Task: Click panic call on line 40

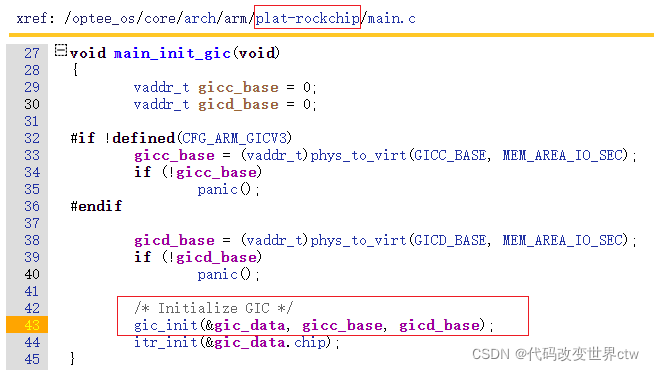Action: 217,275
